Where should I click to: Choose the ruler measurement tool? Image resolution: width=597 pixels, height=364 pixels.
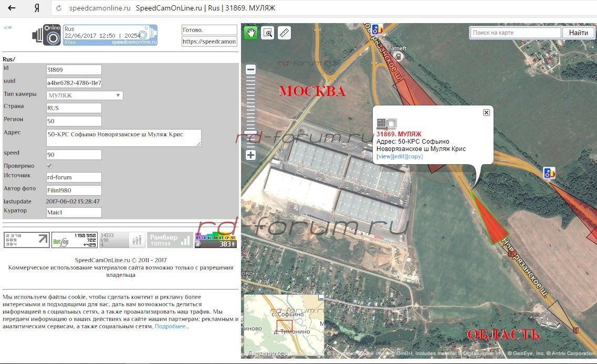(x=285, y=33)
